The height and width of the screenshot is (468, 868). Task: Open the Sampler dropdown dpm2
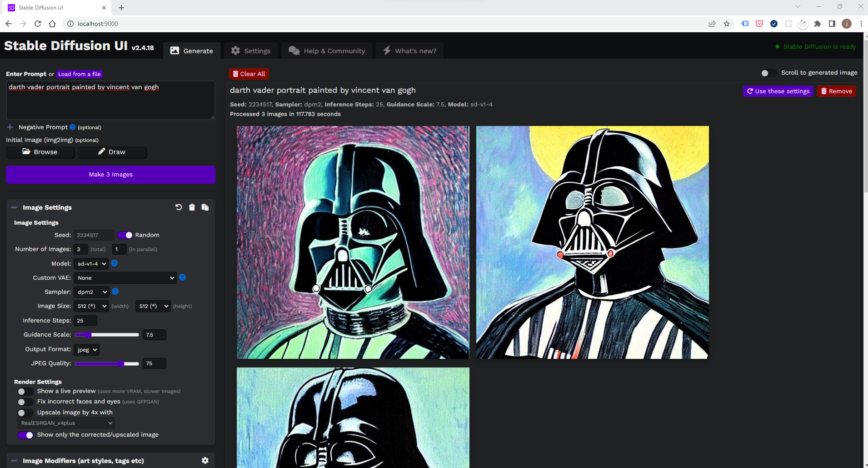point(91,292)
